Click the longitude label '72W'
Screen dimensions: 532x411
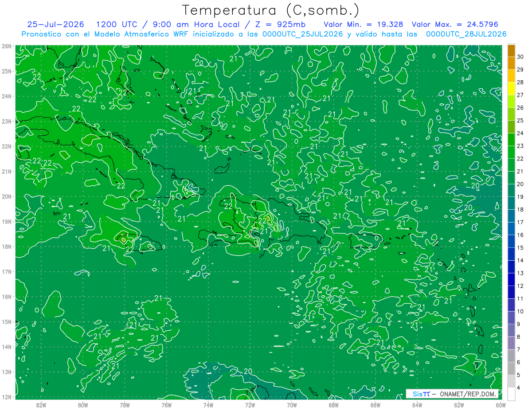[250, 404]
